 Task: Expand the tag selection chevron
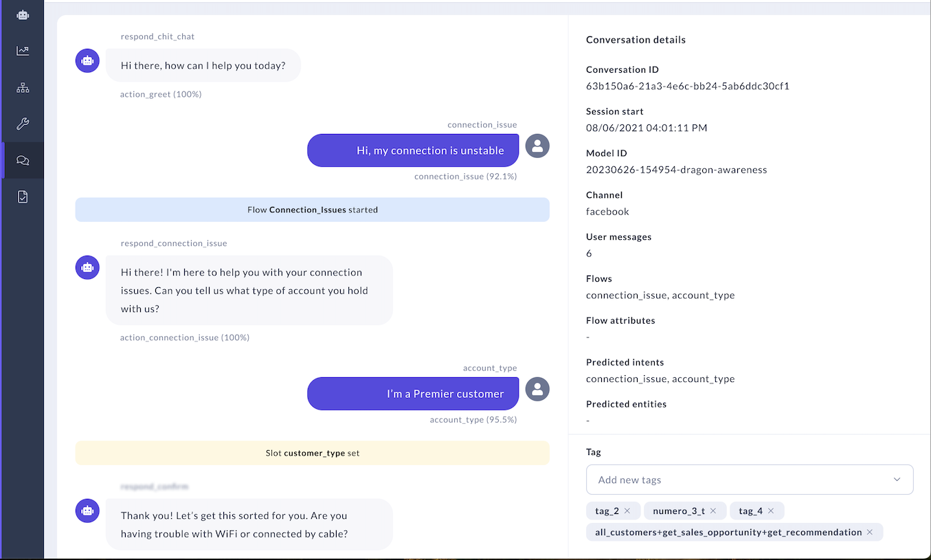pos(897,479)
